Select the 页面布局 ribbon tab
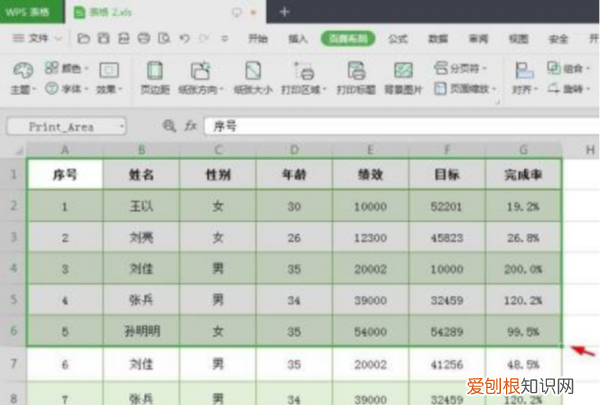 [x=348, y=38]
